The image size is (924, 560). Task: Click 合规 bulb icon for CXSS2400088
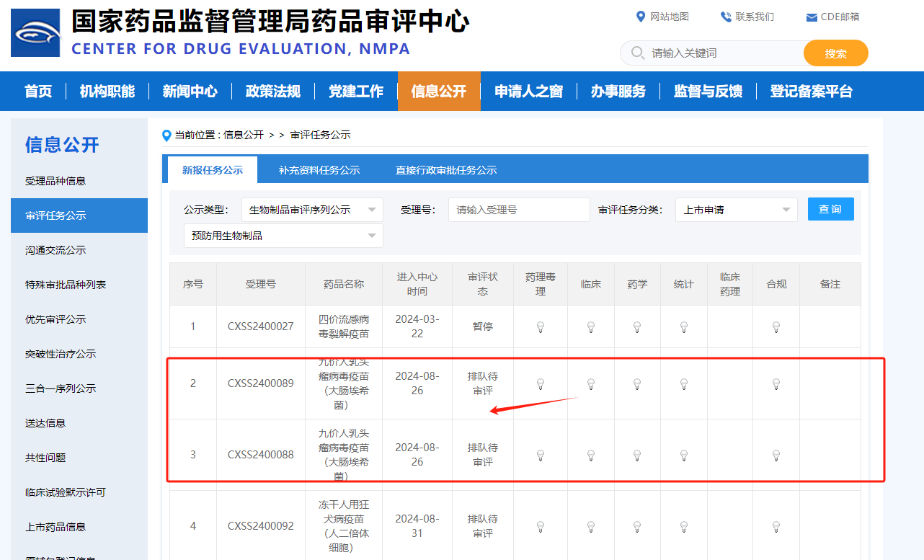click(x=776, y=455)
